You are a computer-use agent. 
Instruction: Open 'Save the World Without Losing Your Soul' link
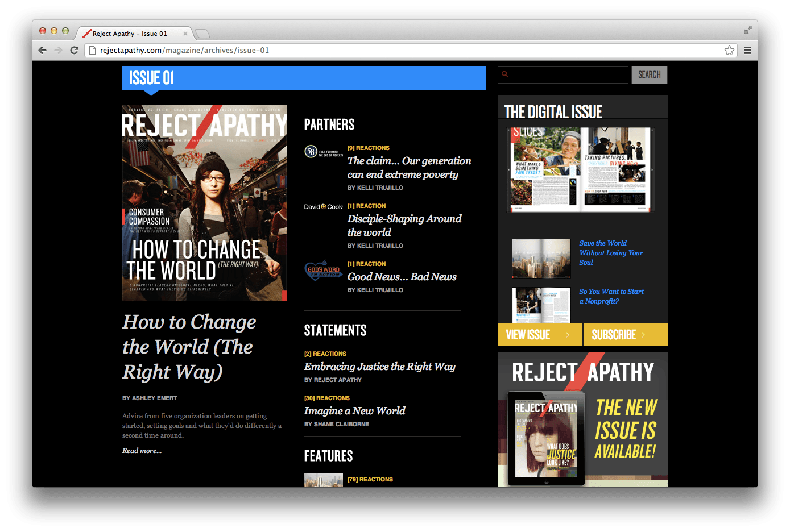611,253
